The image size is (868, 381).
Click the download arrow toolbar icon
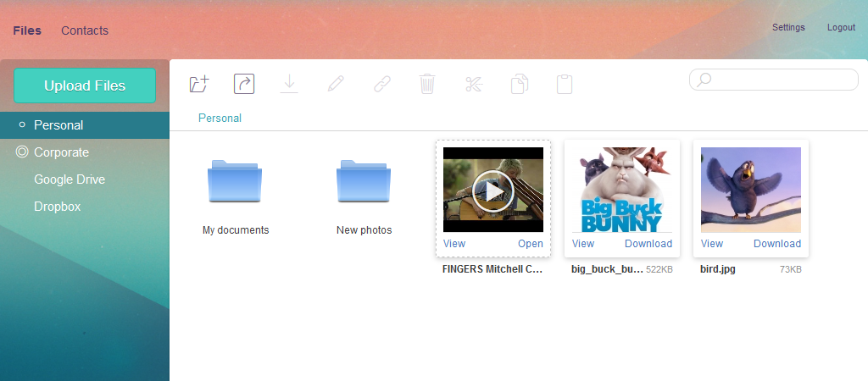pos(290,84)
